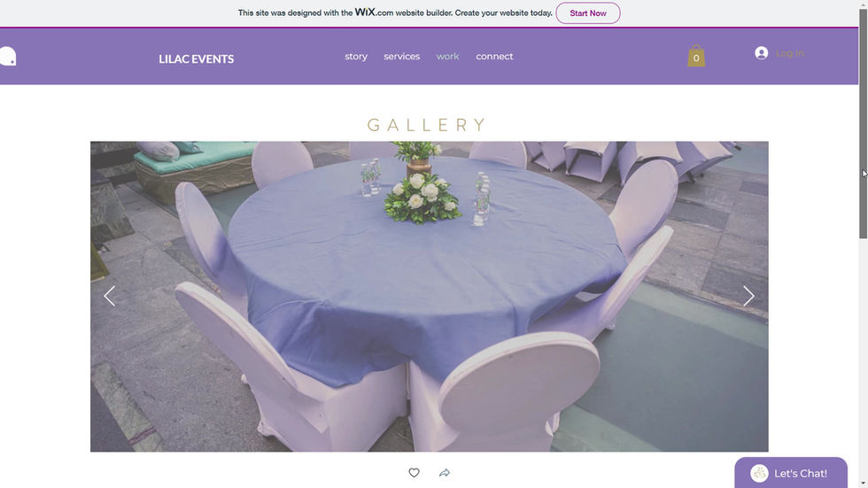Image resolution: width=868 pixels, height=488 pixels.
Task: Click the scrollbar down arrow
Action: pyautogui.click(x=863, y=484)
